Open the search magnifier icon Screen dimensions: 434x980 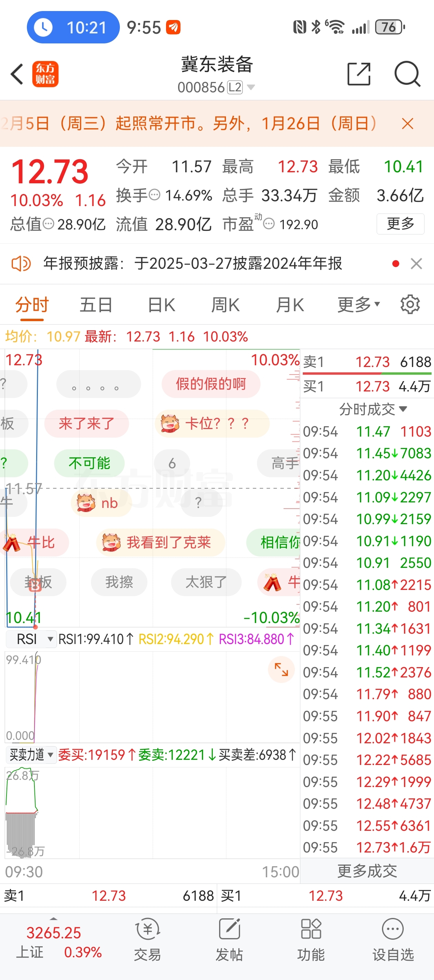tap(407, 74)
